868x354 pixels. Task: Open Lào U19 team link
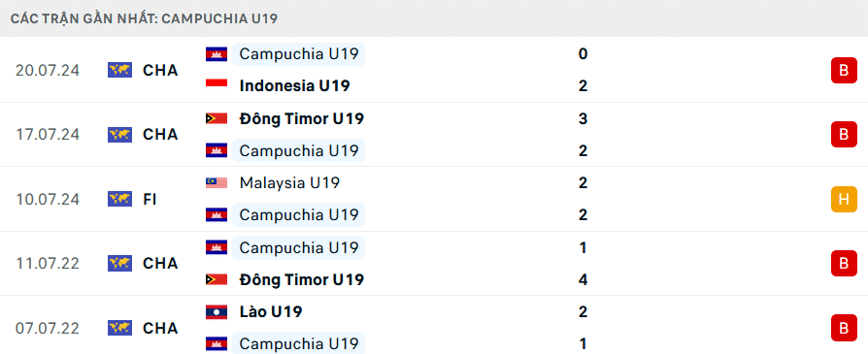click(271, 312)
